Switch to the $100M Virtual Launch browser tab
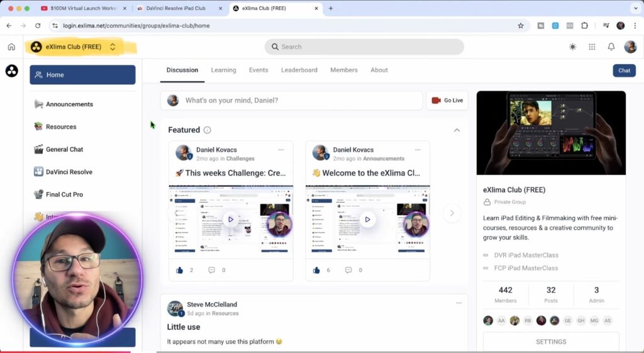Viewport: 644px width, 353px height. 84,8
